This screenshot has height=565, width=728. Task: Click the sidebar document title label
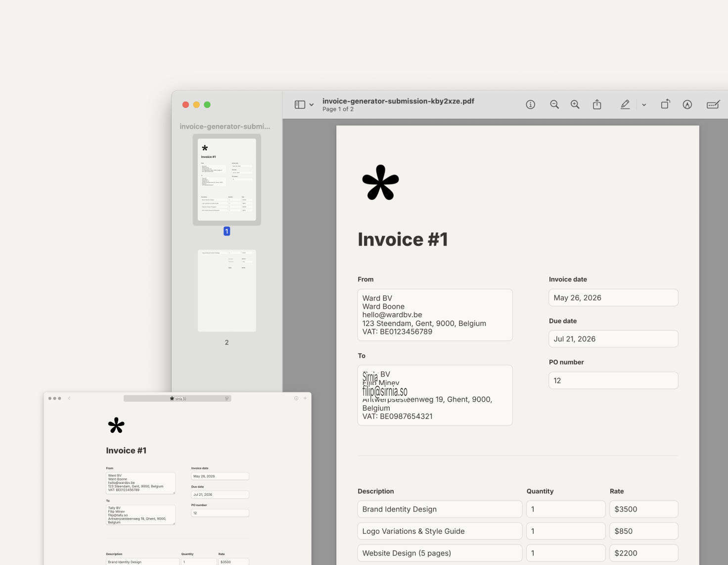pos(225,127)
